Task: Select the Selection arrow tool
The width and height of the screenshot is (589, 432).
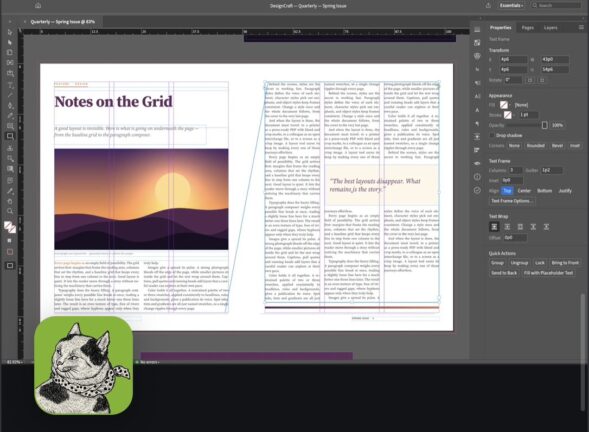Action: click(10, 32)
